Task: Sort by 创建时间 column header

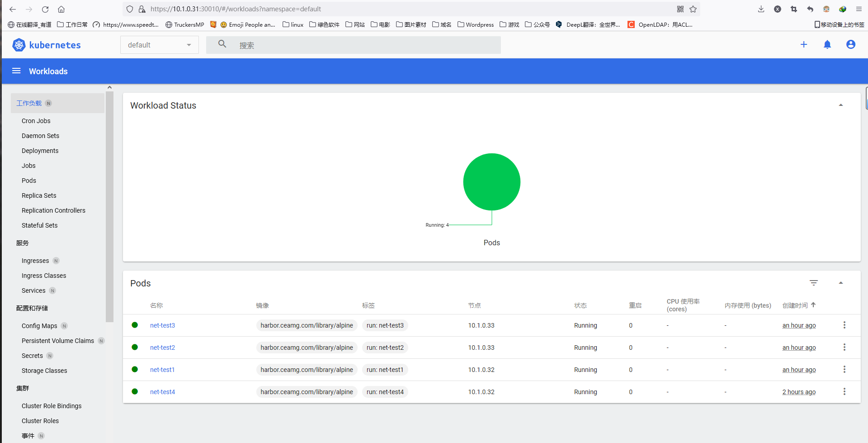Action: (x=799, y=305)
